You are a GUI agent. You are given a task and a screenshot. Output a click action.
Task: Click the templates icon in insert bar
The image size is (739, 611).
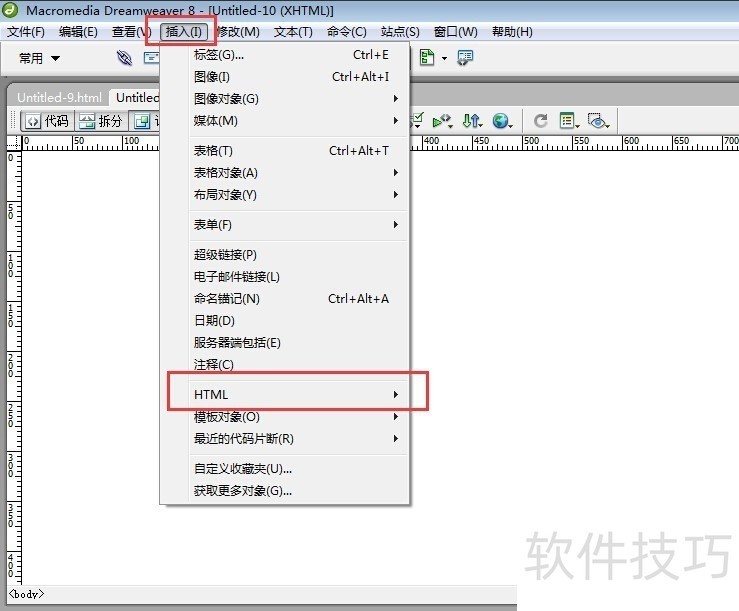427,58
